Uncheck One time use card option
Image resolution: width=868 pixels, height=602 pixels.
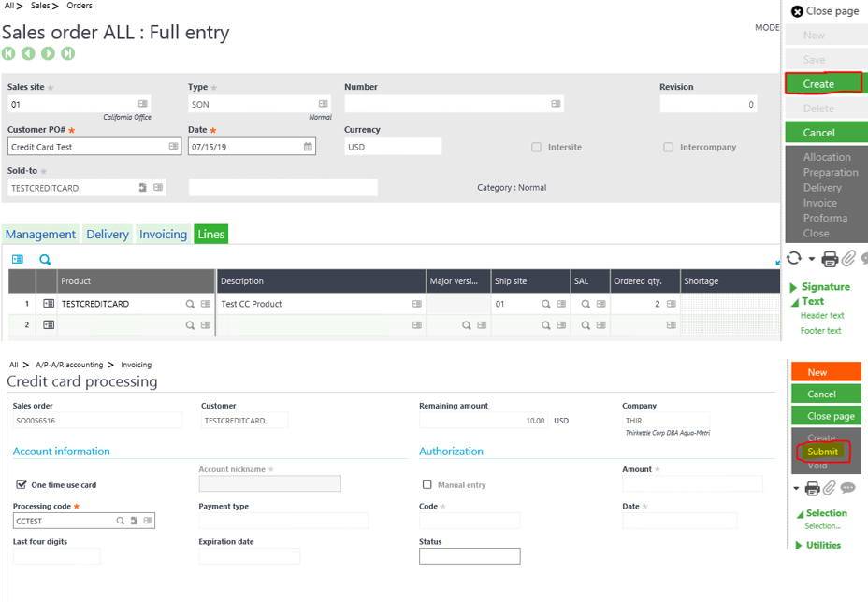pyautogui.click(x=22, y=485)
